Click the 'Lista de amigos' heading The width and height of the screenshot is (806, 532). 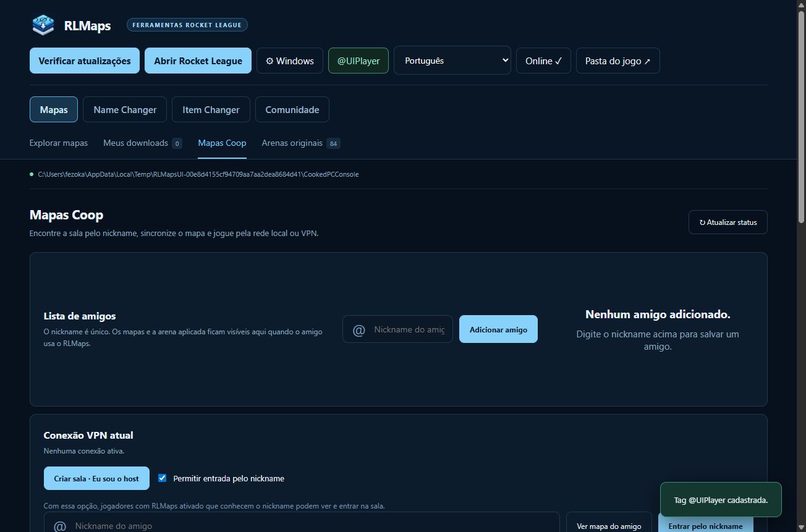[80, 316]
